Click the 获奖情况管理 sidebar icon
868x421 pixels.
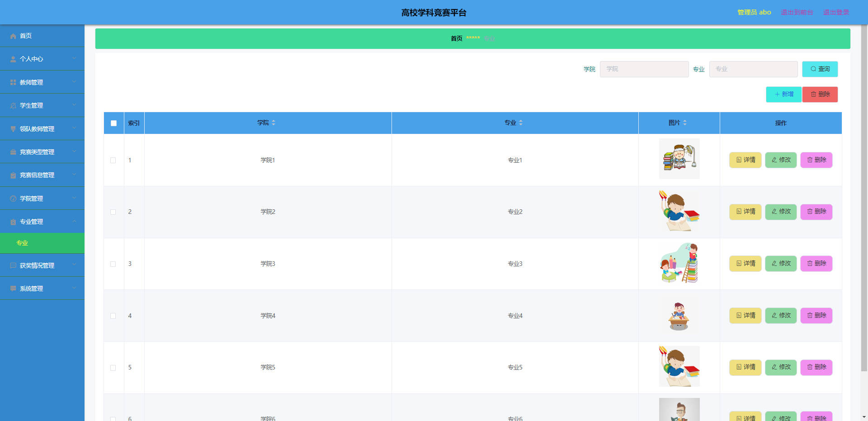click(x=13, y=266)
